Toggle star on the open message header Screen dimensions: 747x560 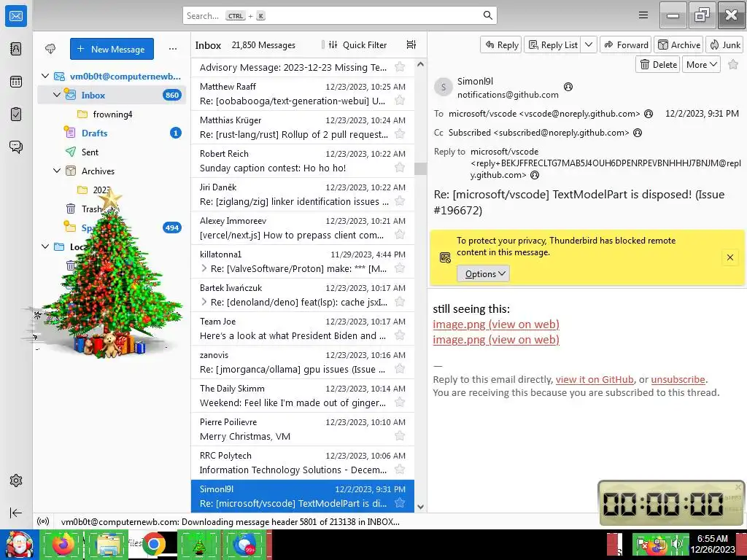pyautogui.click(x=733, y=64)
